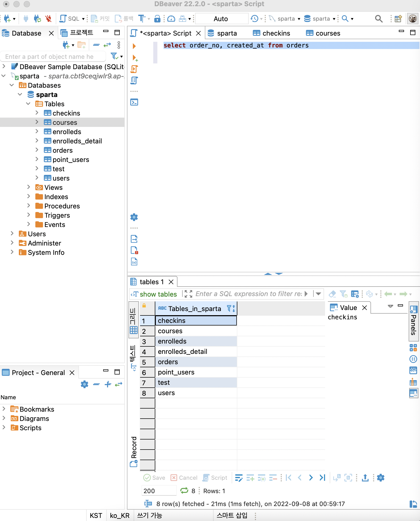Open the SQL editor button in the toolbar

(69, 19)
